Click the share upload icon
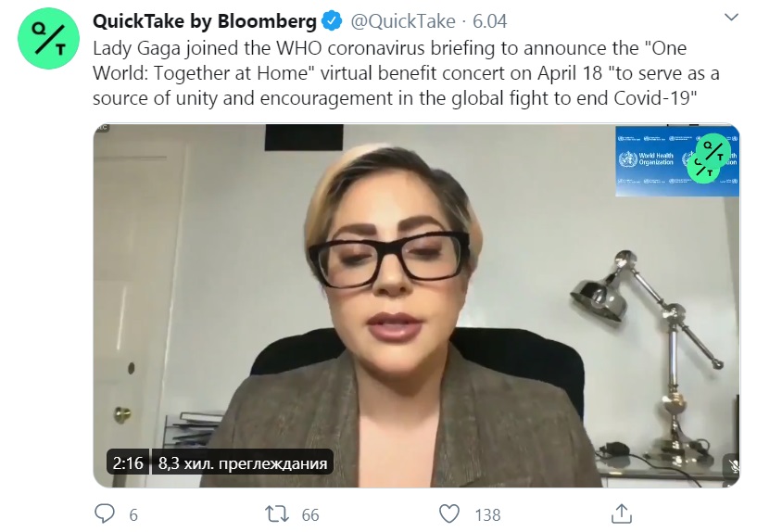This screenshot has width=757, height=532. (x=623, y=513)
